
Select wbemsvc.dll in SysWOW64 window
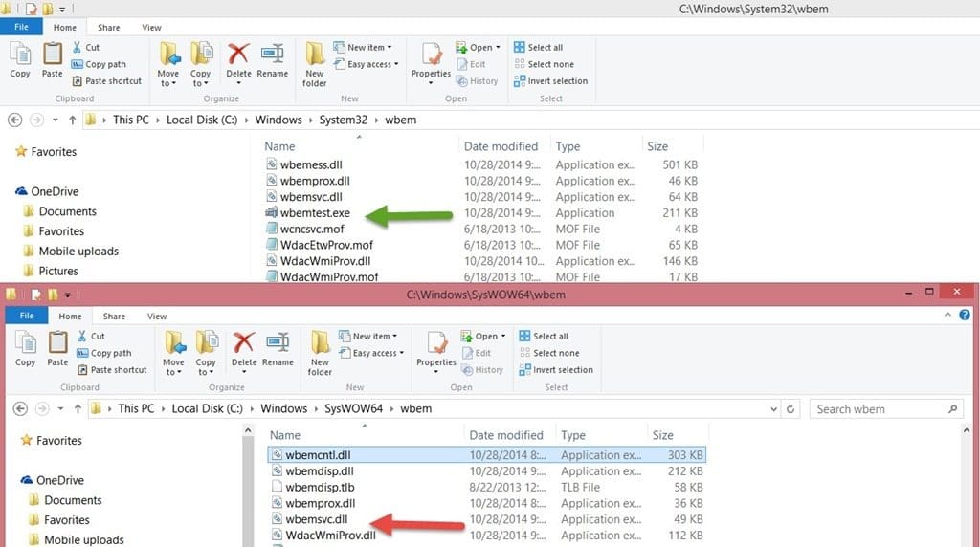coord(316,519)
